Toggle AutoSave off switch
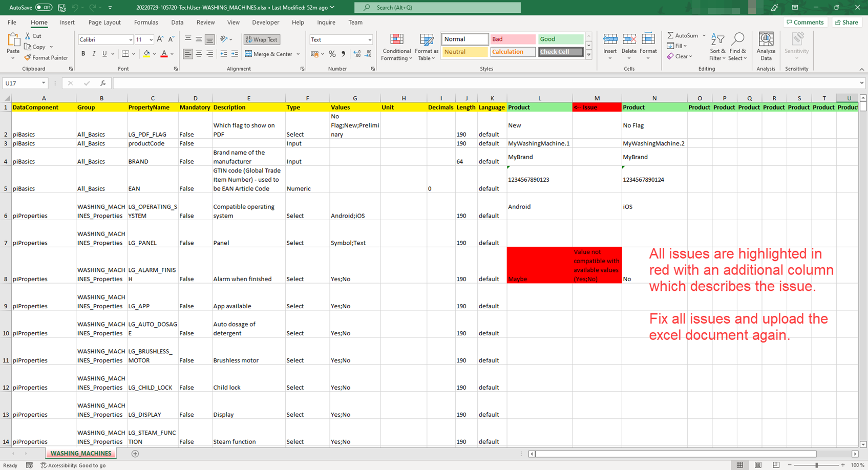 coord(44,8)
